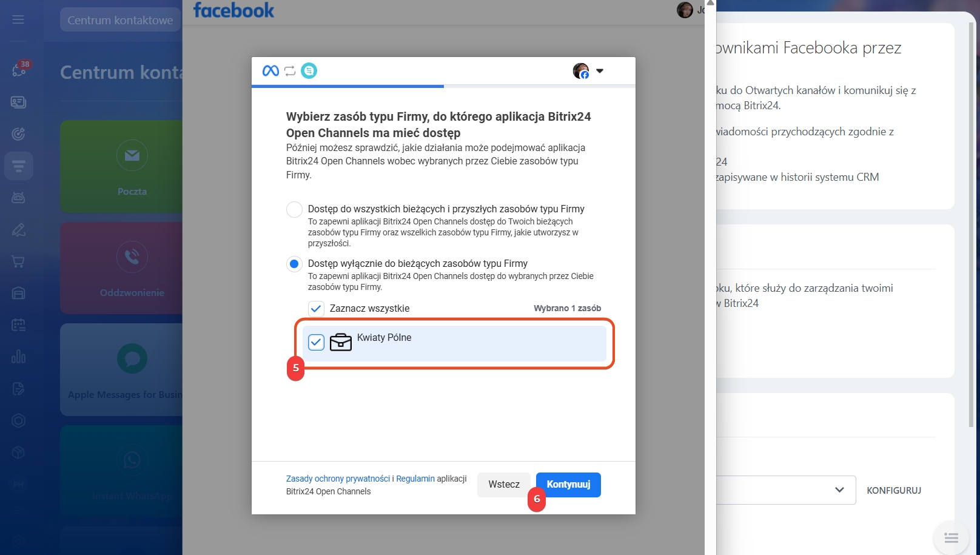The width and height of the screenshot is (980, 555).
Task: Open the pen signature icon in the sidebar
Action: pyautogui.click(x=18, y=230)
